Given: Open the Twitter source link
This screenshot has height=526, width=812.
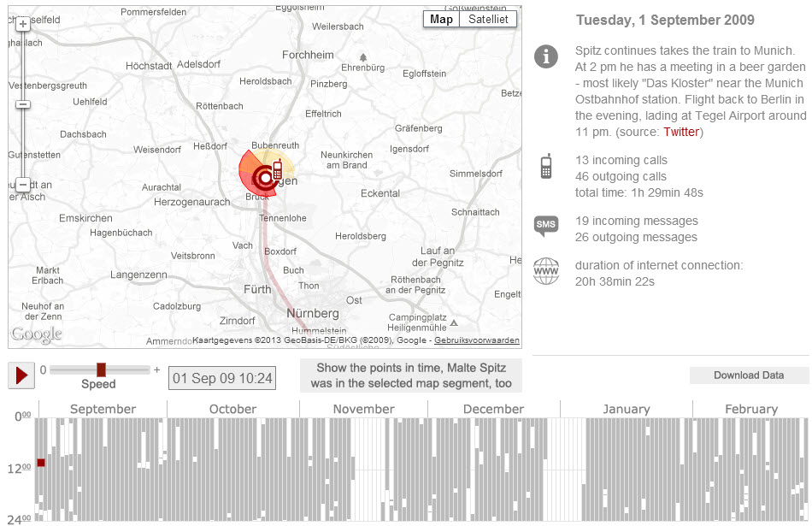Looking at the screenshot, I should (681, 132).
